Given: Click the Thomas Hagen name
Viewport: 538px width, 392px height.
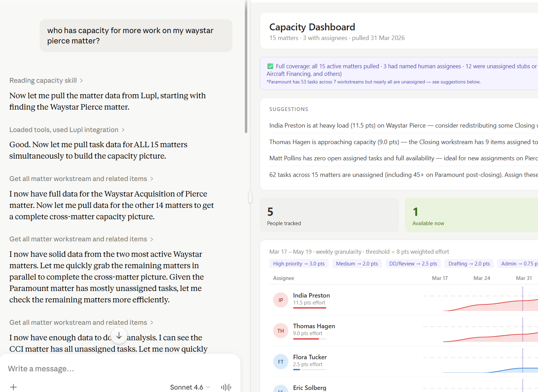Looking at the screenshot, I should 314,326.
